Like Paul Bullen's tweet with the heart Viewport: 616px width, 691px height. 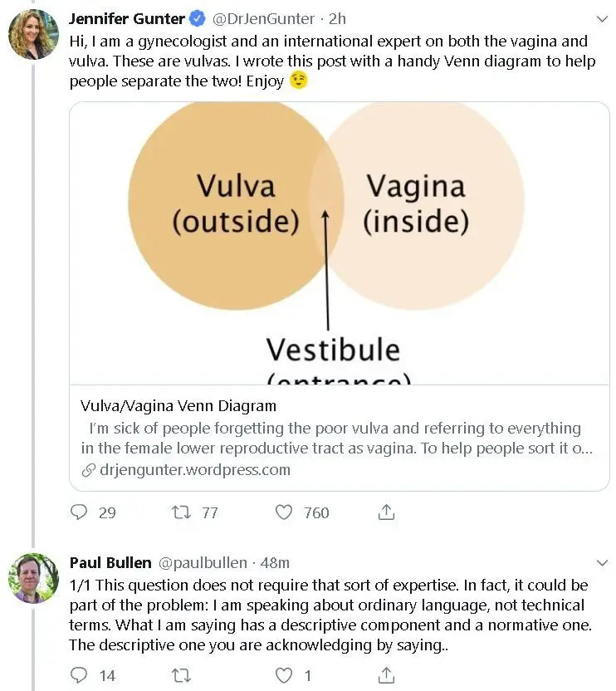[x=284, y=675]
